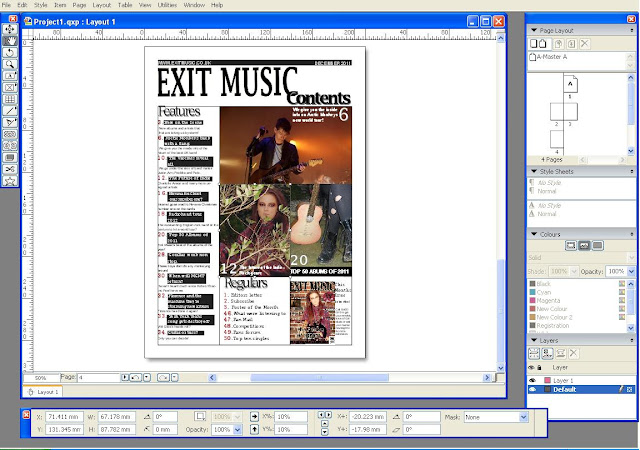The height and width of the screenshot is (450, 640).
Task: Open the Style menu
Action: pyautogui.click(x=40, y=5)
